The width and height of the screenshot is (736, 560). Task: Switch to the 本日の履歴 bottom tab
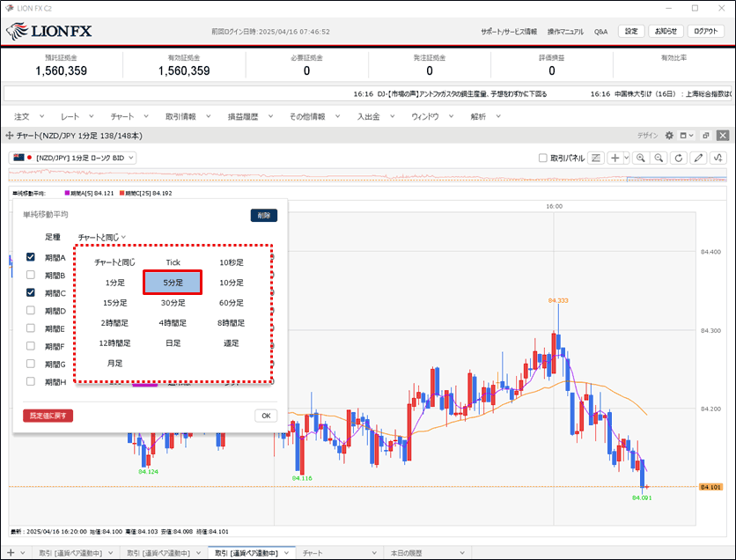coord(407,553)
